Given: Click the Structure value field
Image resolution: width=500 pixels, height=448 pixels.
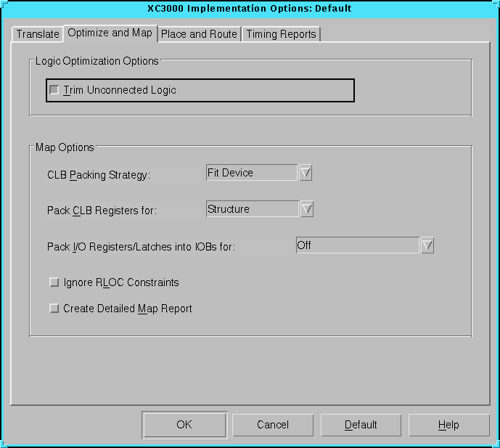Looking at the screenshot, I should click(x=251, y=209).
